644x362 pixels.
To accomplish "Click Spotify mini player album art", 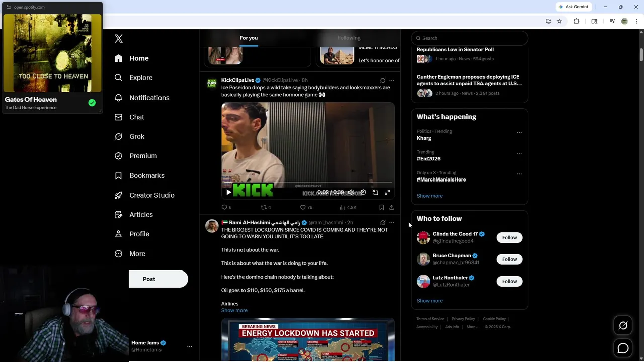I will coord(52,53).
